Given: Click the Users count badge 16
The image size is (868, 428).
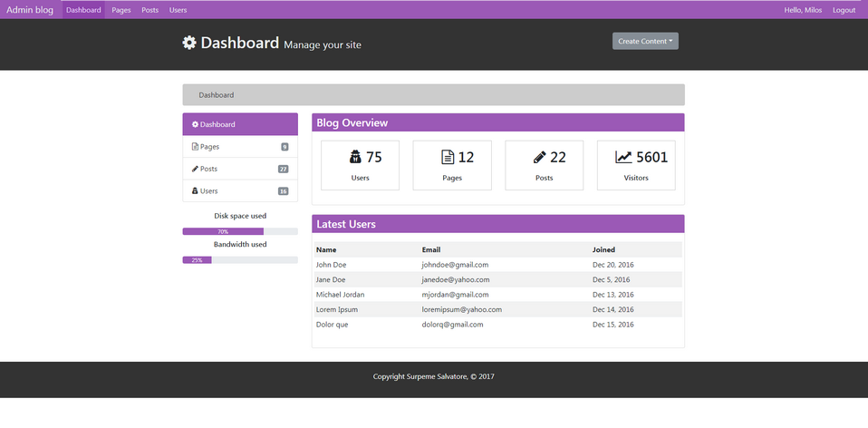Looking at the screenshot, I should (x=283, y=191).
